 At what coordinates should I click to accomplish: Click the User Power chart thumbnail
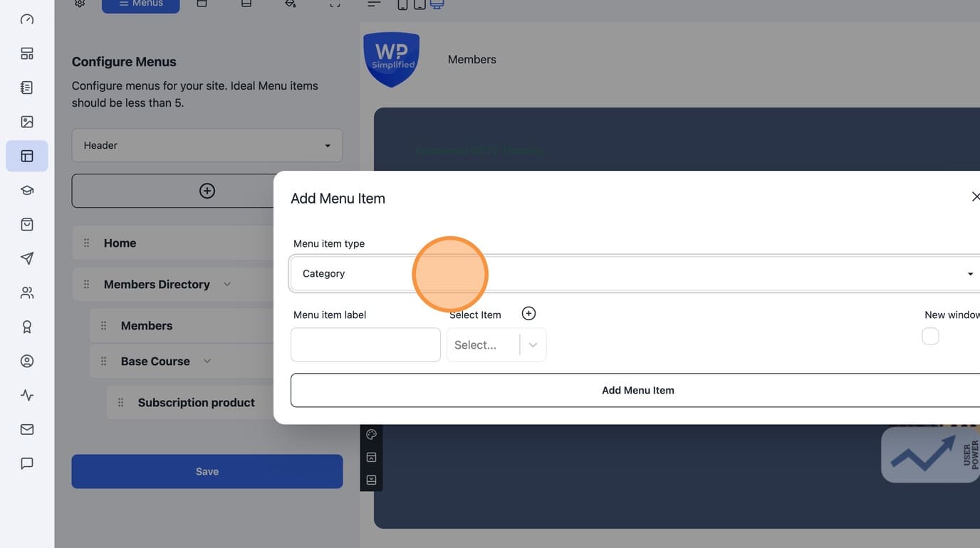930,454
